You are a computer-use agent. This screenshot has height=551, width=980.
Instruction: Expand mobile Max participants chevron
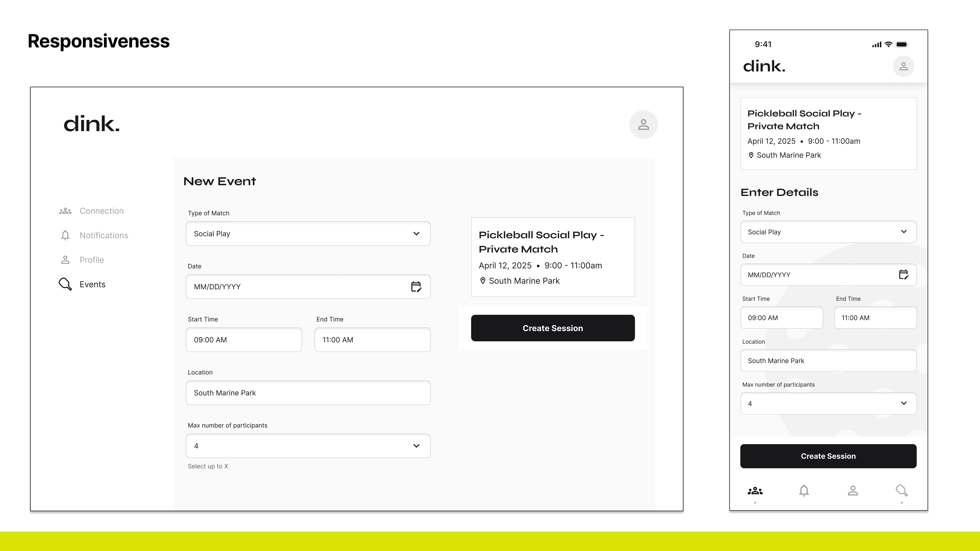(904, 403)
